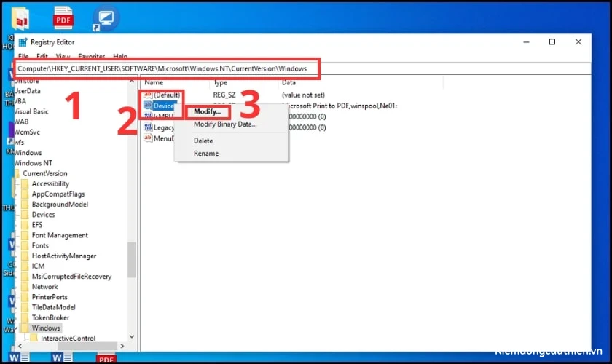Open the AppCompatFlags key

coord(58,194)
